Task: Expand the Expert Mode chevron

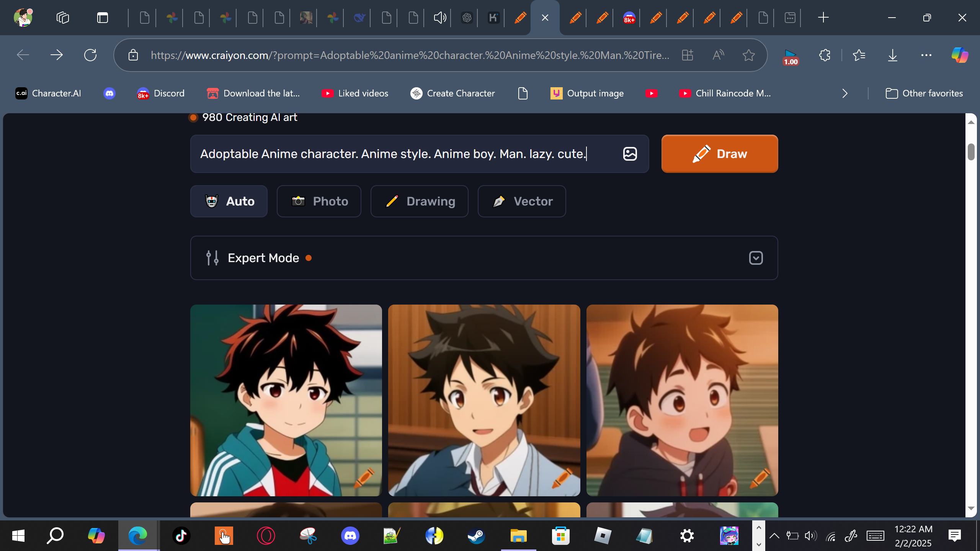Action: tap(756, 258)
